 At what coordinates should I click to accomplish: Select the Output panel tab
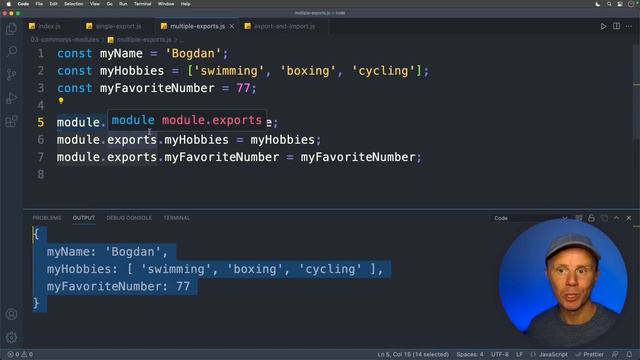(84, 218)
